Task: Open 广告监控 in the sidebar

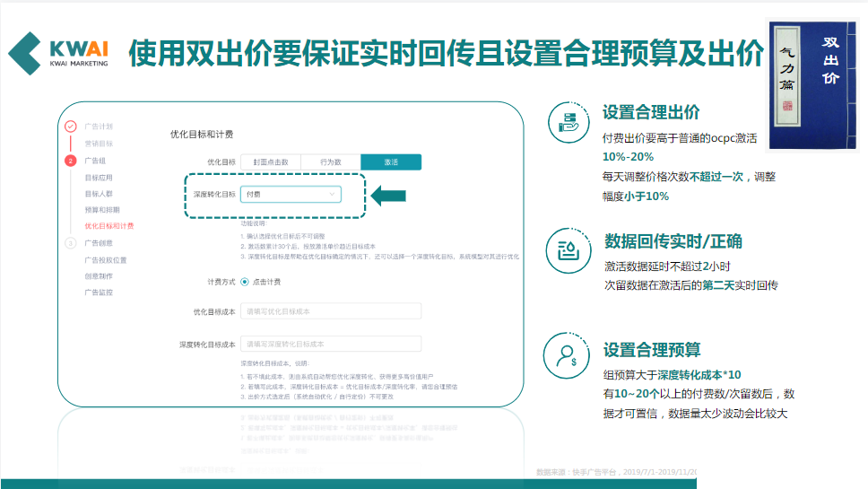Action: [x=99, y=293]
